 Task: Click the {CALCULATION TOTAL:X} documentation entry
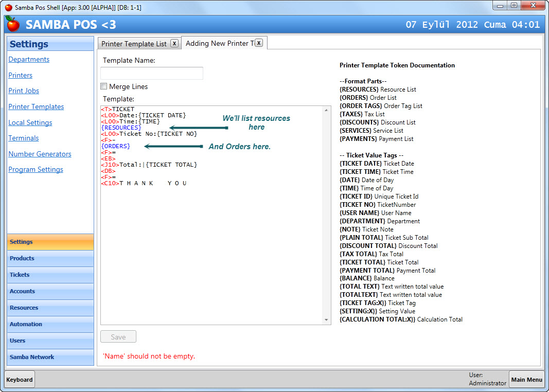click(401, 319)
